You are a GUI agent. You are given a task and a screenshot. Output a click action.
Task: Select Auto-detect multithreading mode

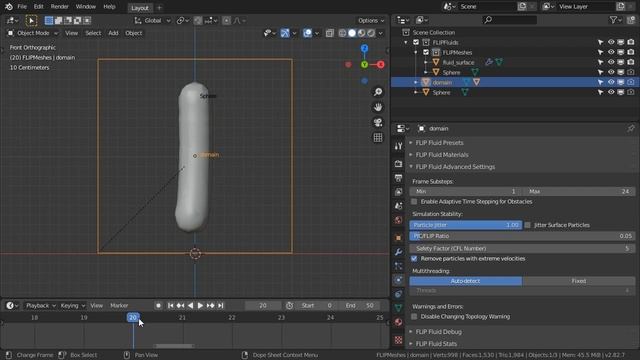[x=465, y=281]
